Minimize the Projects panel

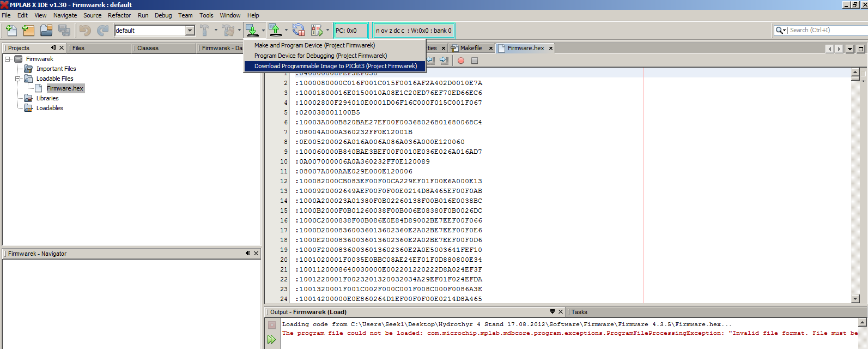coord(53,48)
